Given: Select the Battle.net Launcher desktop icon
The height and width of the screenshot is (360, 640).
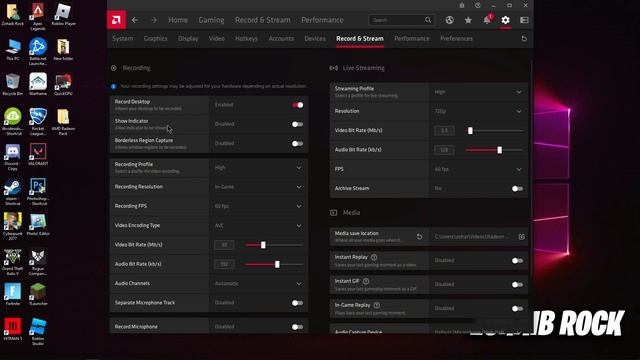Looking at the screenshot, I should tap(38, 52).
